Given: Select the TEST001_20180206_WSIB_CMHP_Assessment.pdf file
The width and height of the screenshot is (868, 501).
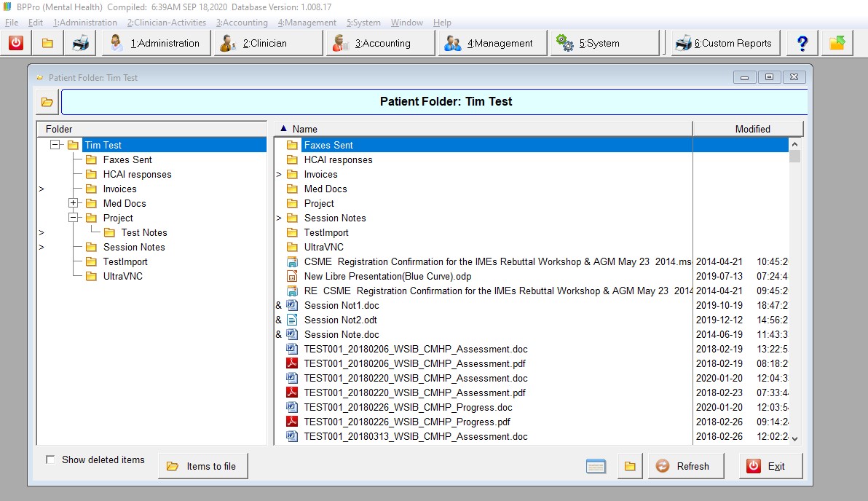Looking at the screenshot, I should [x=414, y=363].
